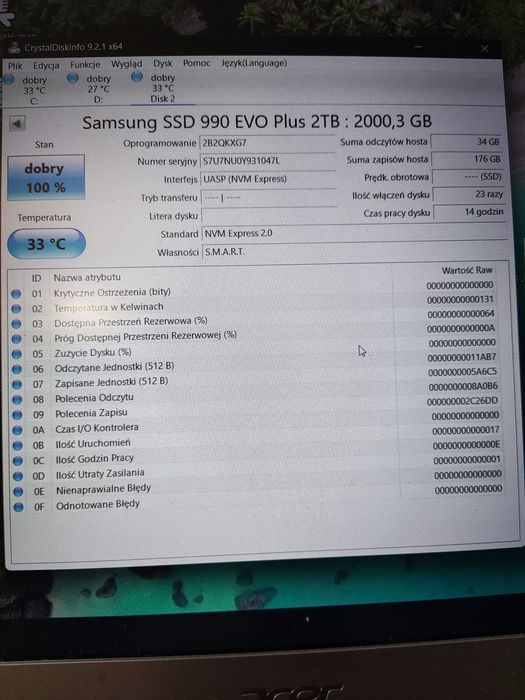Open the Pomoc menu
This screenshot has height=700, width=525.
pyautogui.click(x=196, y=63)
